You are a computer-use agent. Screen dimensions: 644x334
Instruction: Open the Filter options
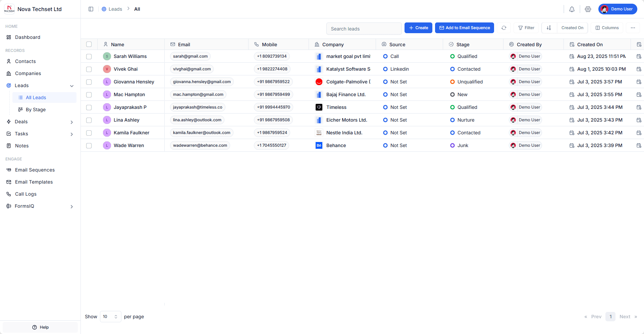526,28
